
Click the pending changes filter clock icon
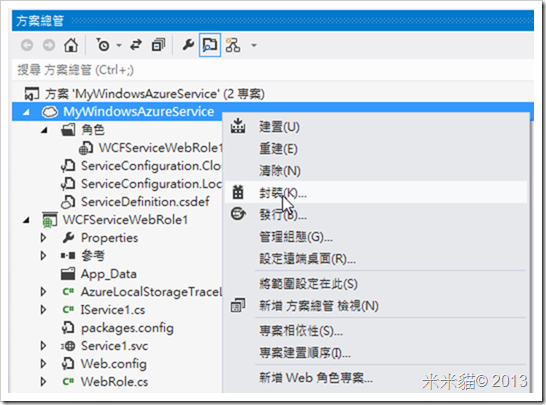[103, 45]
